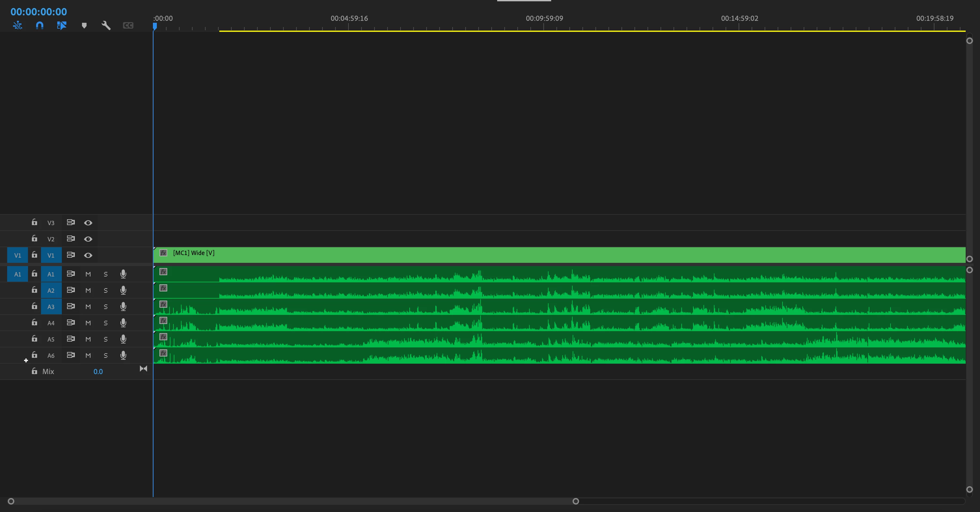Screen dimensions: 980x512
Task: Click the A1 source patching button
Action: click(18, 274)
